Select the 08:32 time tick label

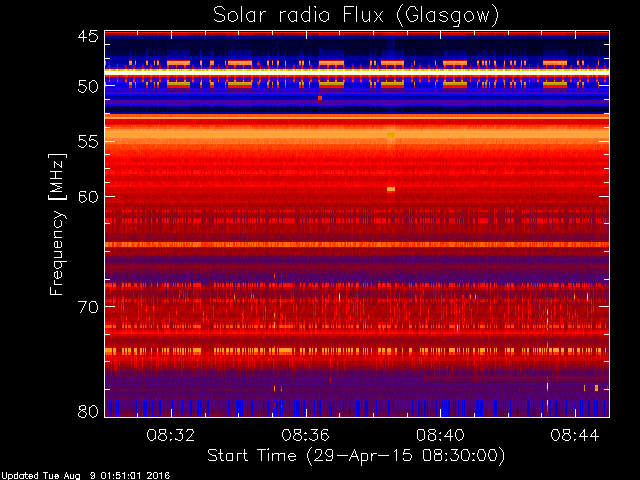point(170,435)
